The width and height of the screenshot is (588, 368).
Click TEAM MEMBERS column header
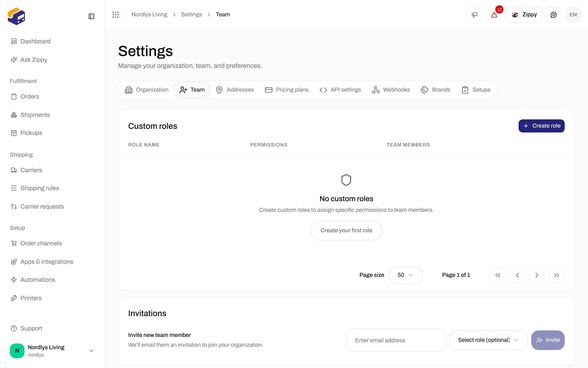coord(408,145)
